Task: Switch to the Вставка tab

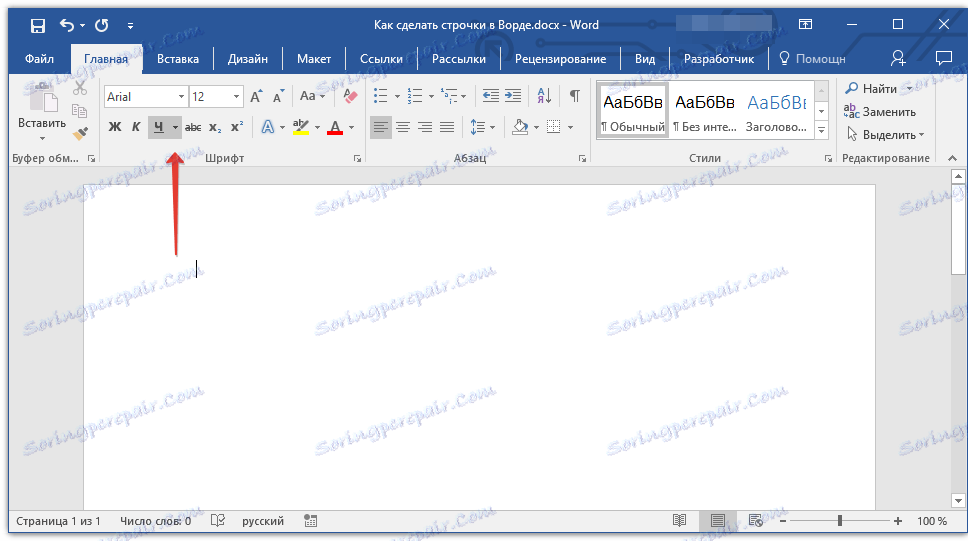Action: point(178,59)
